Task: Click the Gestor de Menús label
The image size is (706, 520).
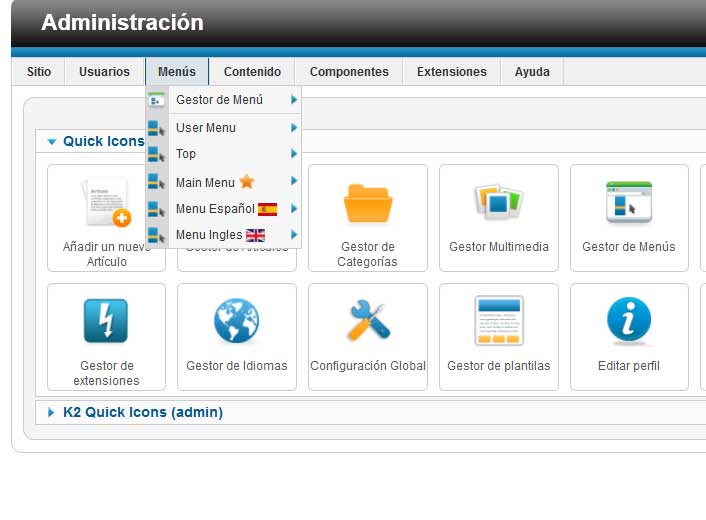Action: click(629, 247)
